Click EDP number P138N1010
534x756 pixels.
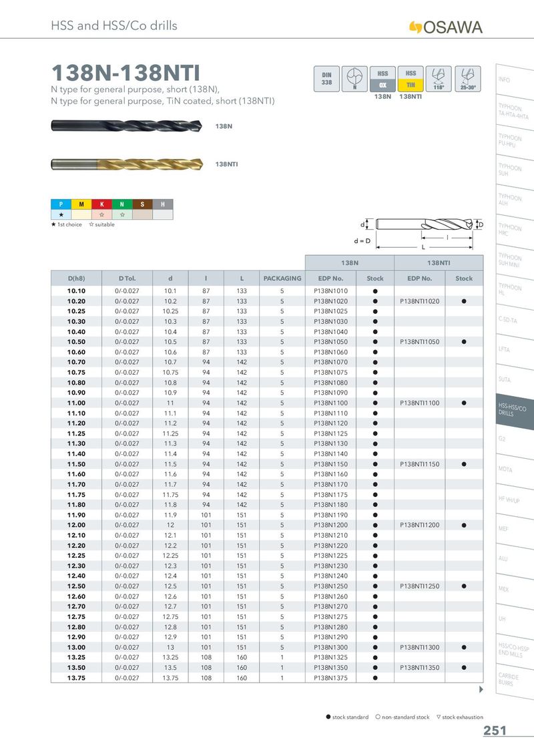tap(330, 291)
